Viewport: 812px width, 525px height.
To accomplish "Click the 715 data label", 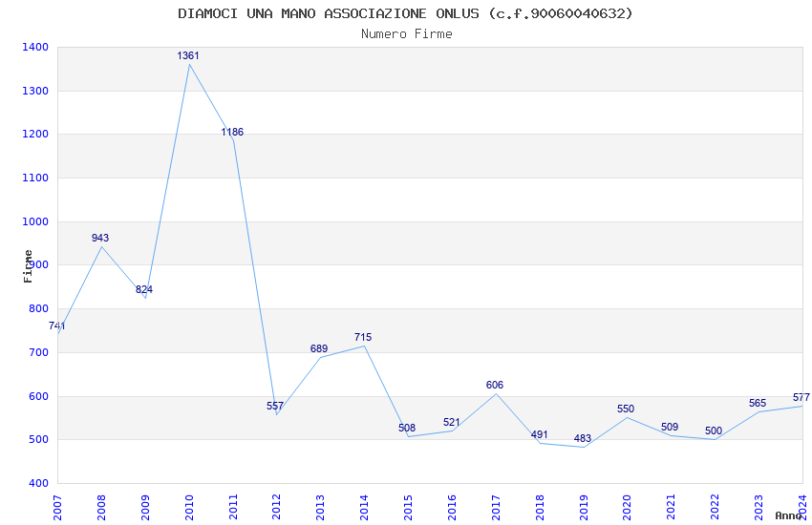I will point(363,337).
